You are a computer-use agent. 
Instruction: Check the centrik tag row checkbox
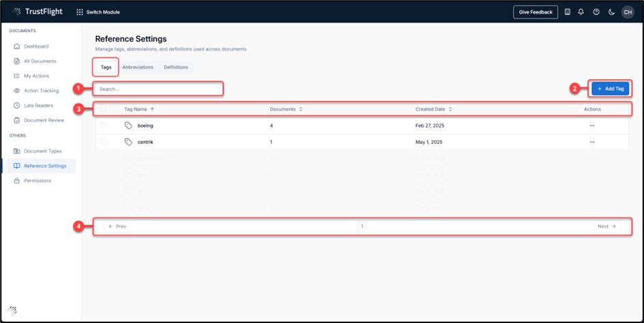(x=104, y=142)
